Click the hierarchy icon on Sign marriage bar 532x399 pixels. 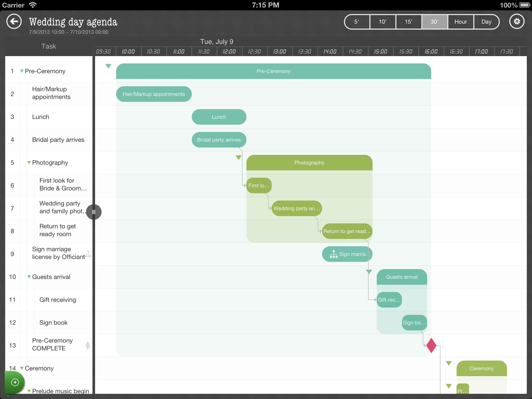point(334,254)
